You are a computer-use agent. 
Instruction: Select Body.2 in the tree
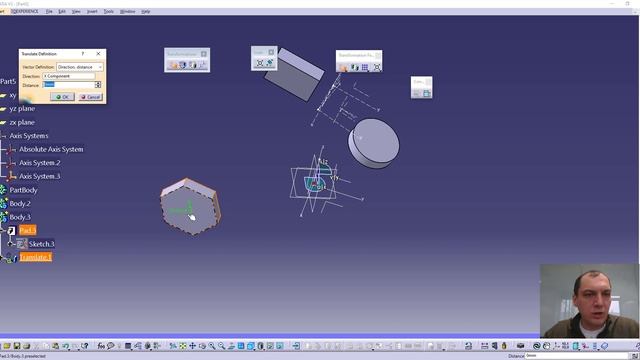click(20, 204)
